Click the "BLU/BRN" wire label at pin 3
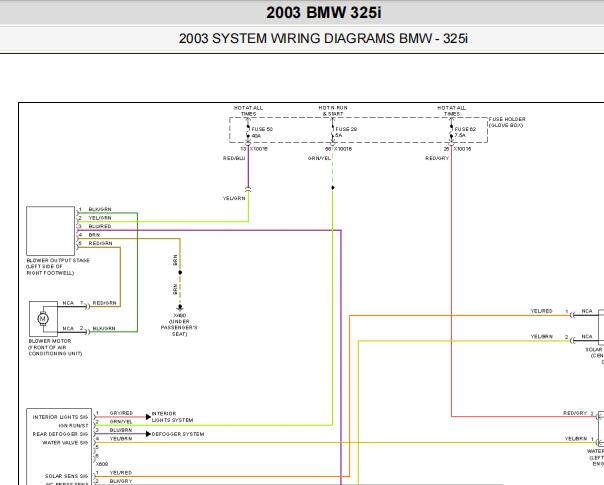The image size is (604, 485). coord(121,430)
